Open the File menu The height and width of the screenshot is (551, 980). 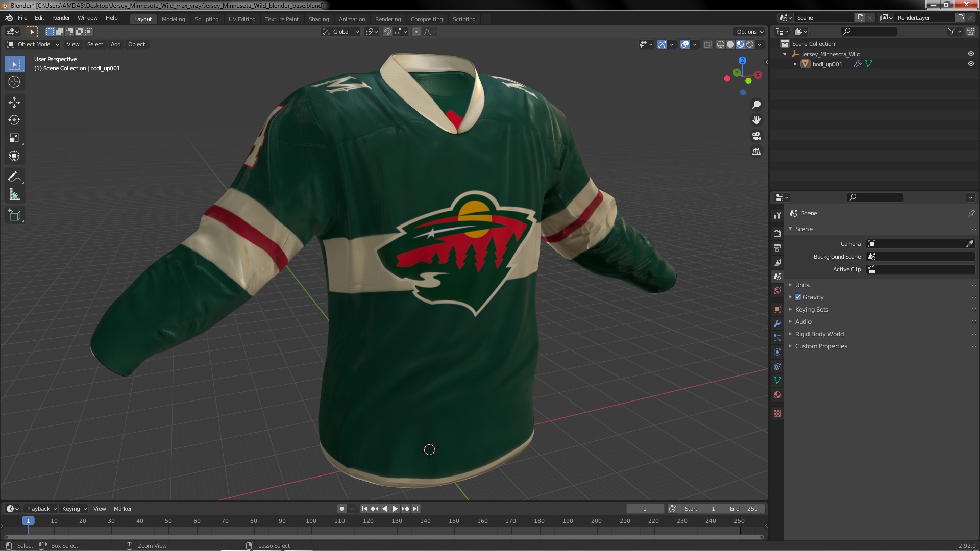coord(22,18)
